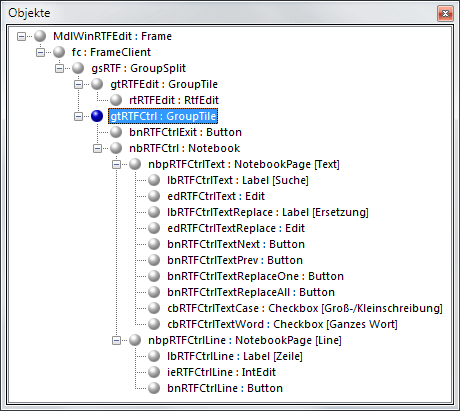The width and height of the screenshot is (460, 411).
Task: Select cbRTFCtrlTextWord Checkbox Ganzes Wort entry
Action: [282, 324]
